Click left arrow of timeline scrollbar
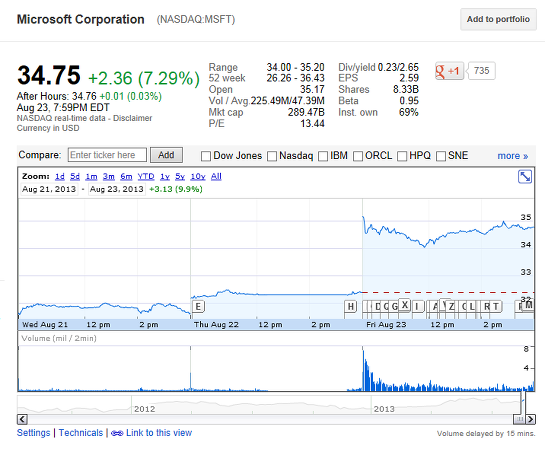The height and width of the screenshot is (452, 545). 22,419
